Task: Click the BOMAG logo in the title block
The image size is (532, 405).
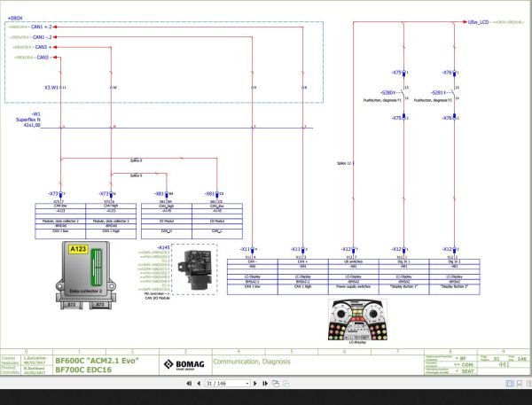Action: (x=184, y=364)
